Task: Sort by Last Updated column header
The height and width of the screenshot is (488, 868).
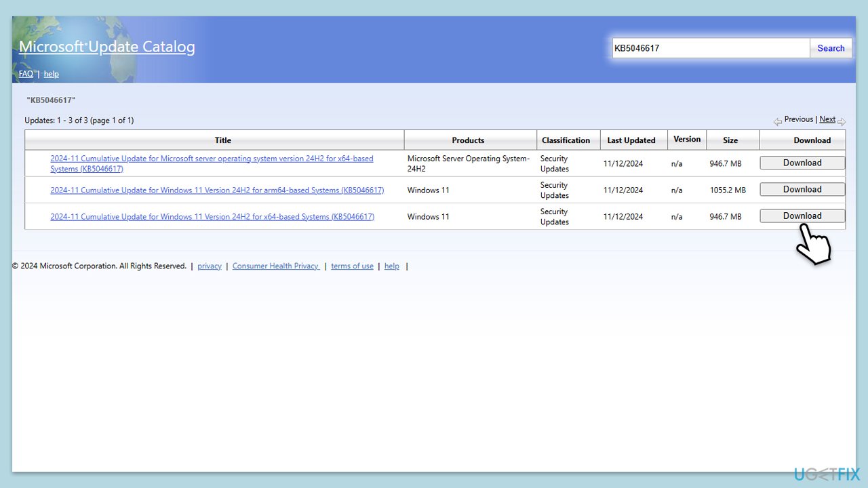Action: click(631, 140)
